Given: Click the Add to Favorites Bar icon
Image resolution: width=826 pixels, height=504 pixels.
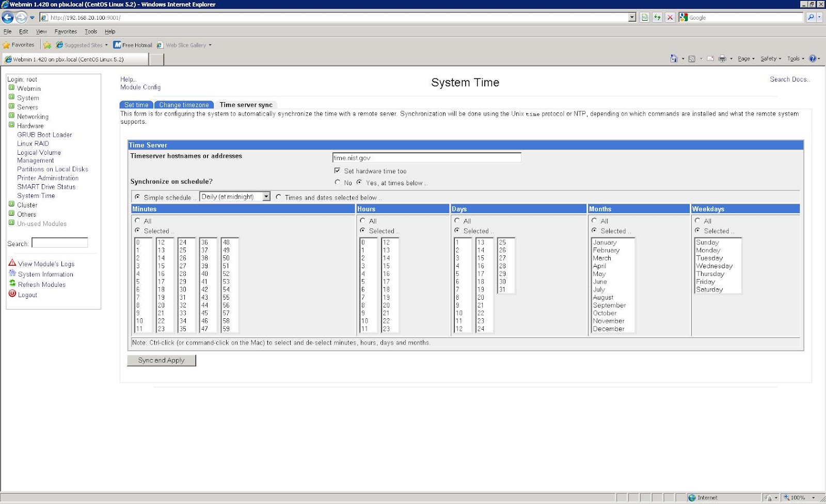Looking at the screenshot, I should (47, 45).
